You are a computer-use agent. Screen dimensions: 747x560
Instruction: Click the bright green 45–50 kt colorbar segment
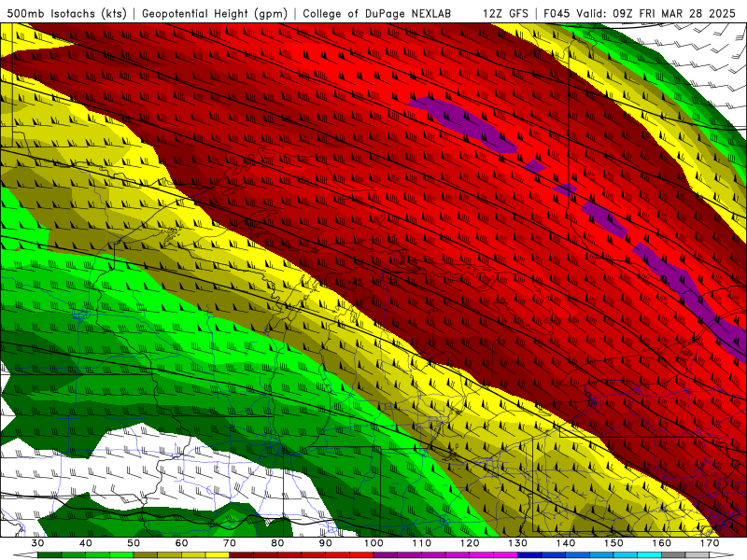click(121, 555)
